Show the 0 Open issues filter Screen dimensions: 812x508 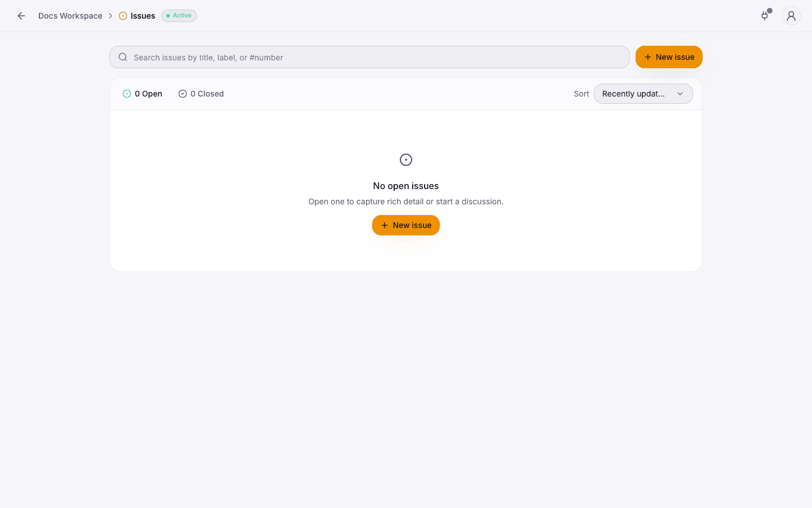pyautogui.click(x=143, y=94)
